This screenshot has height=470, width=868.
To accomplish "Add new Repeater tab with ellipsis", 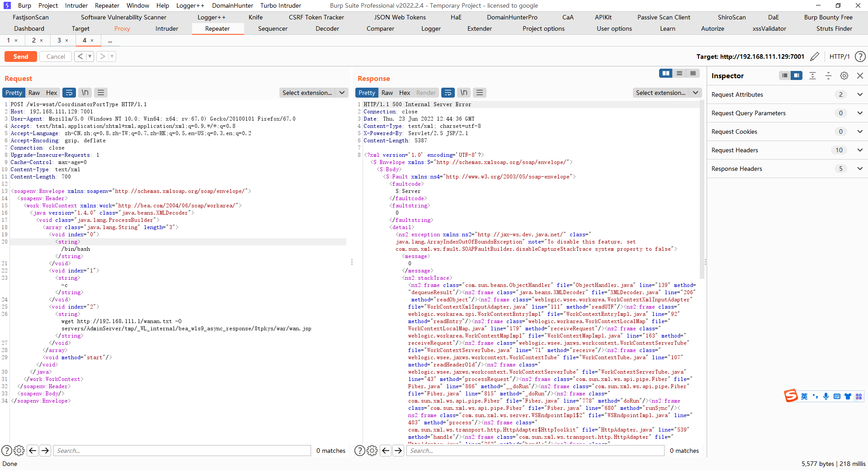I will pyautogui.click(x=110, y=40).
